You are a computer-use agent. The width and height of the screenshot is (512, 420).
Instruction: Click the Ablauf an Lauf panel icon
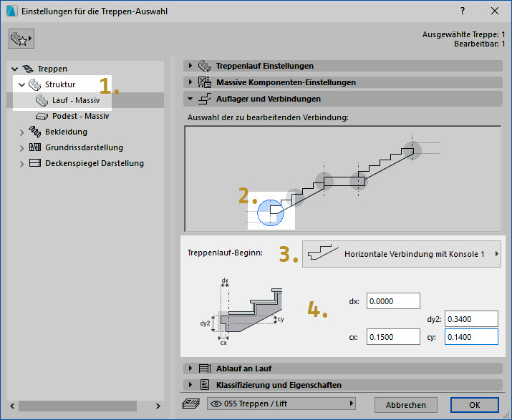point(205,368)
